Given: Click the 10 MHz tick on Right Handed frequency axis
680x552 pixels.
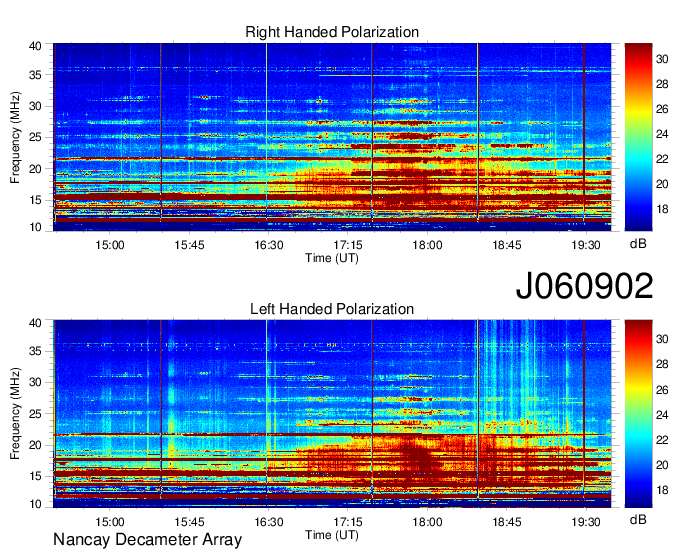Looking at the screenshot, I should pyautogui.click(x=35, y=227).
